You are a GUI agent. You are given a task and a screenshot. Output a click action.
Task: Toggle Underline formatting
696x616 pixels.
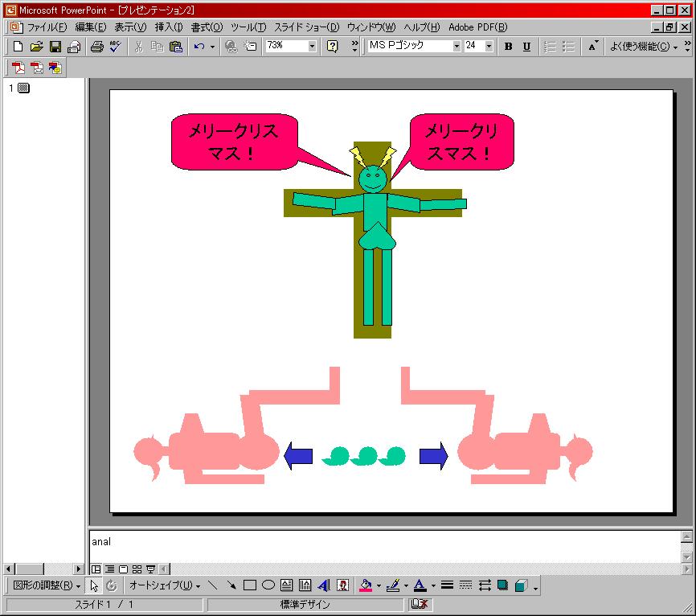tap(526, 47)
